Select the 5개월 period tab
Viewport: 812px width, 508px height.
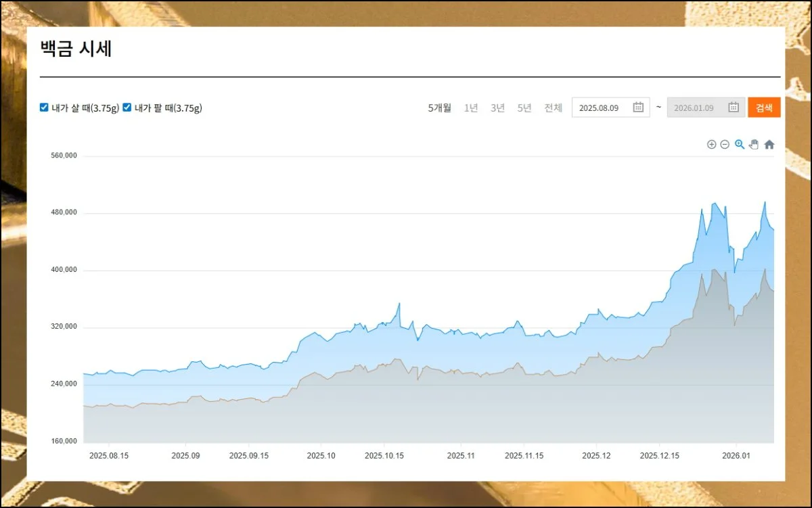point(439,108)
